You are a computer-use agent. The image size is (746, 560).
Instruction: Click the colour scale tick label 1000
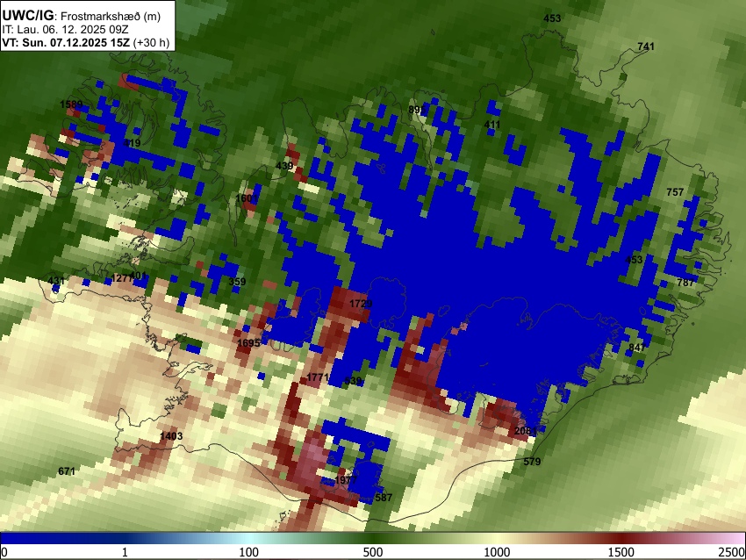pyautogui.click(x=497, y=552)
